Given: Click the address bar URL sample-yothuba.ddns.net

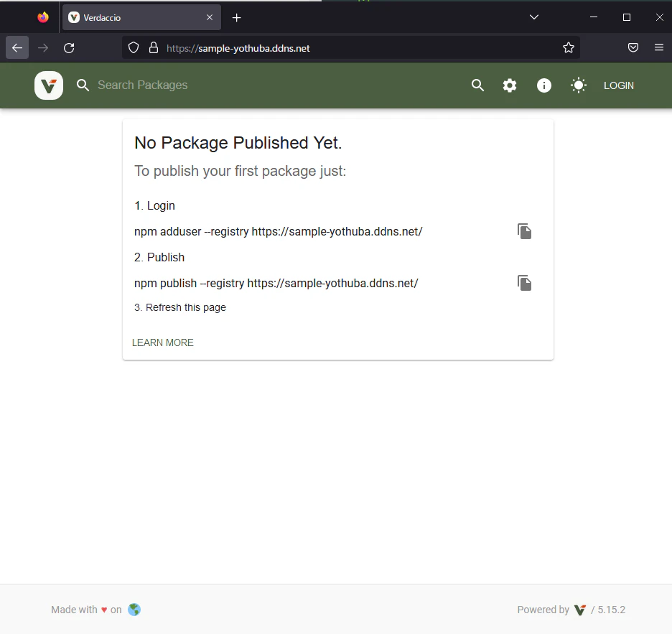Looking at the screenshot, I should coord(238,48).
